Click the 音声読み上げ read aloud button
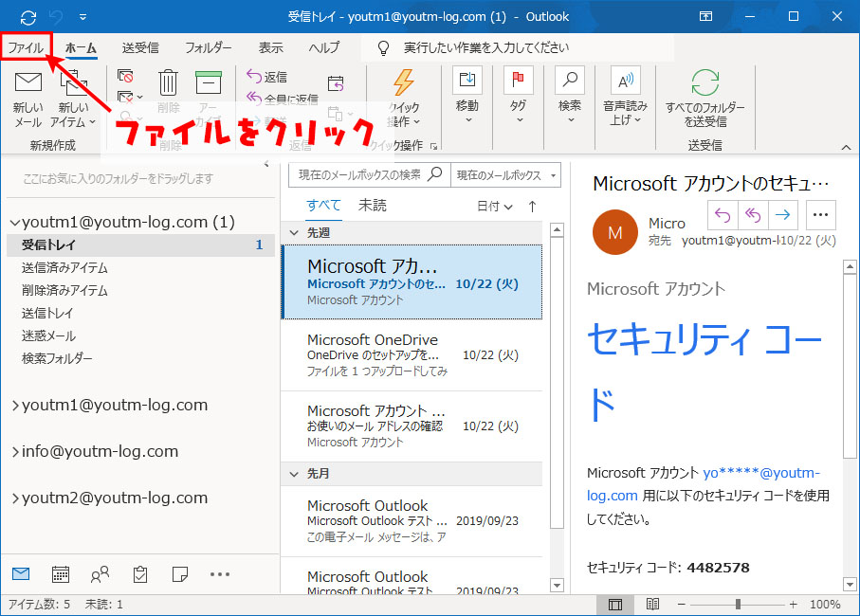Screen dimensions: 860x616 625,97
